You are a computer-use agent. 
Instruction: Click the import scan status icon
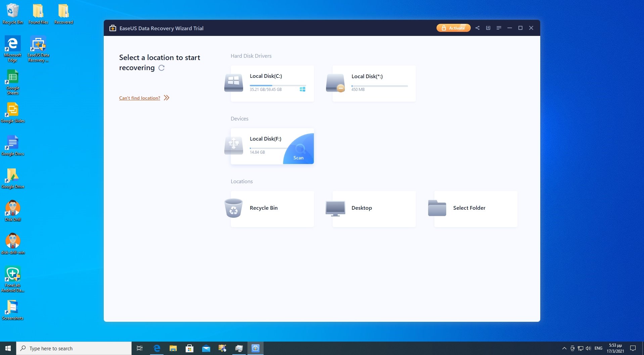tap(488, 28)
